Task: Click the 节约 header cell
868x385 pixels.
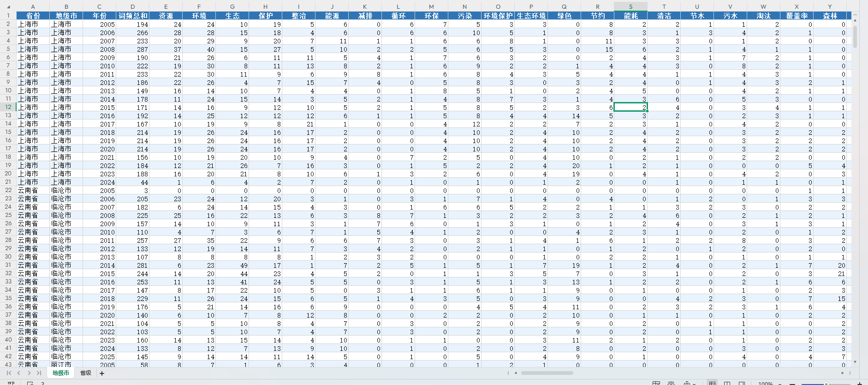Action: point(597,16)
